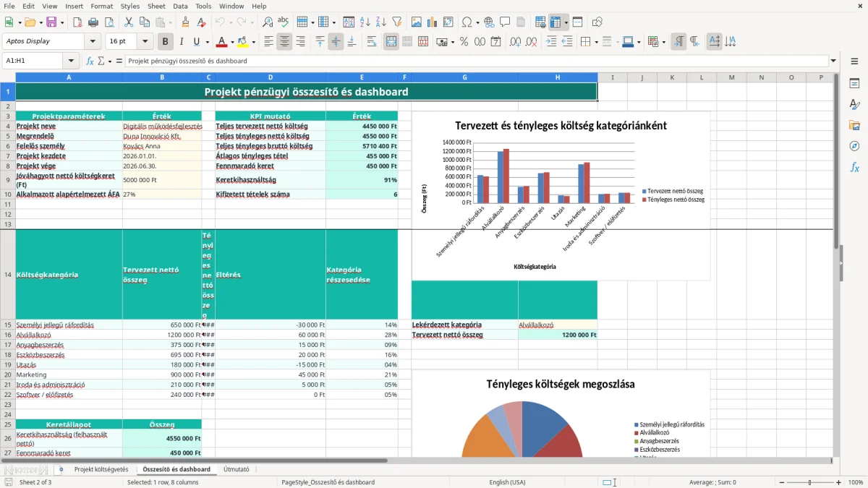This screenshot has height=488, width=868.
Task: Click the Draw Functions shapes icon
Action: click(597, 22)
